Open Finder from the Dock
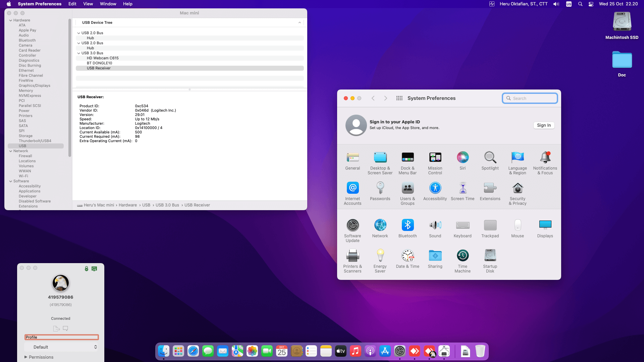Image resolution: width=644 pixels, height=362 pixels. click(x=164, y=351)
